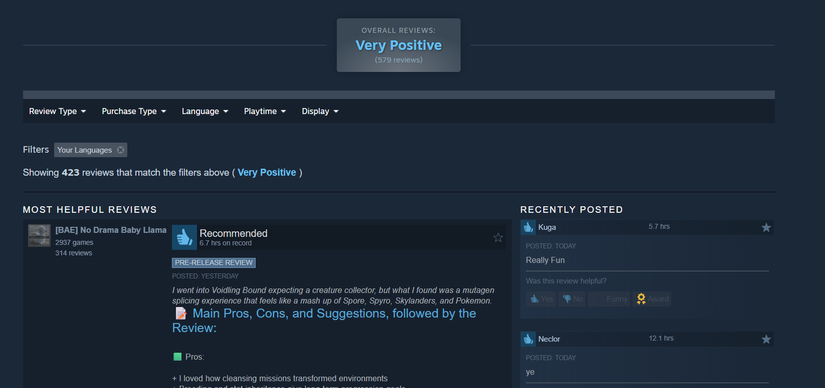Click the Really Fun review text
The width and height of the screenshot is (825, 388).
click(545, 260)
